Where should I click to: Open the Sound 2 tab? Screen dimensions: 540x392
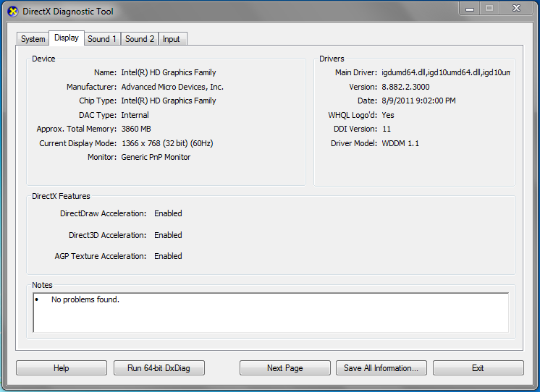pos(140,39)
